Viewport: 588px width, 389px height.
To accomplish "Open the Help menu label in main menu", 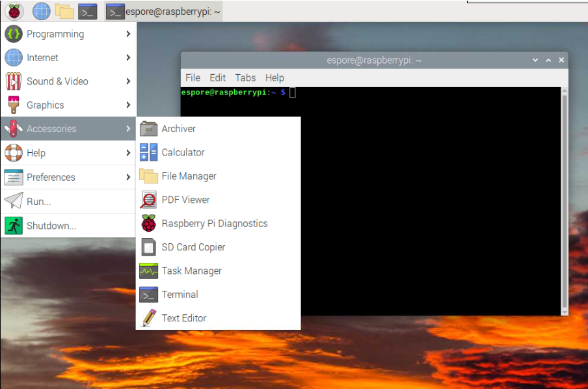I will point(36,153).
